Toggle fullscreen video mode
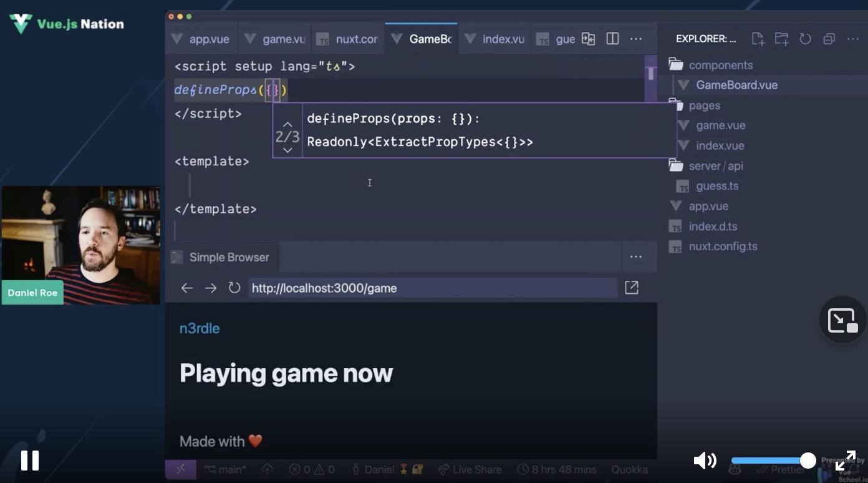 845,461
